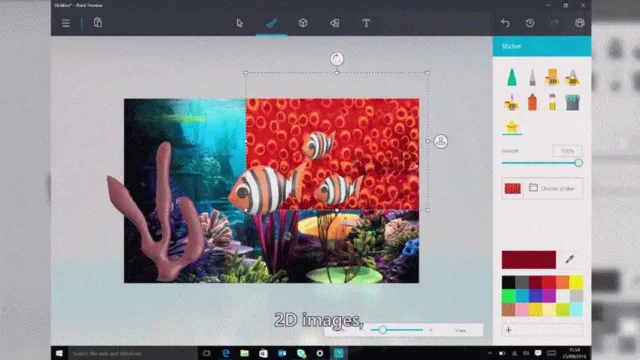Click the paste clipboard icon
Screen dimensions: 640x360
point(98,22)
